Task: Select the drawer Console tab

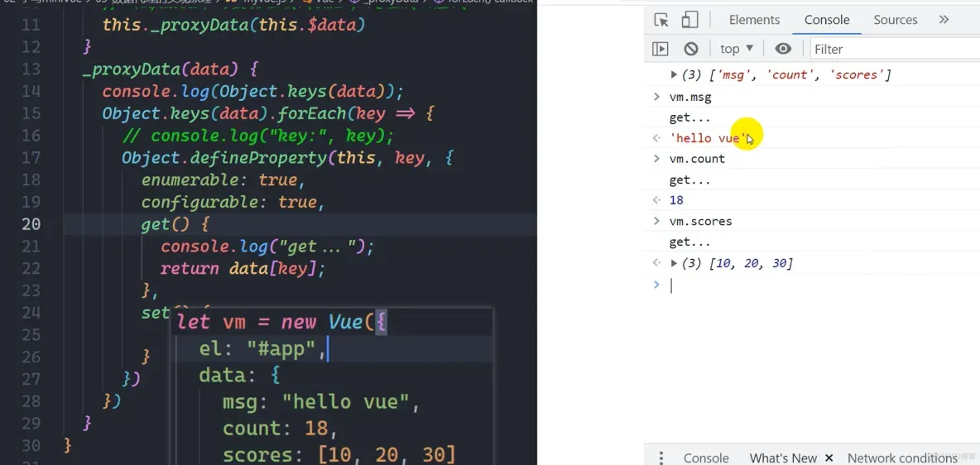Action: 706,458
